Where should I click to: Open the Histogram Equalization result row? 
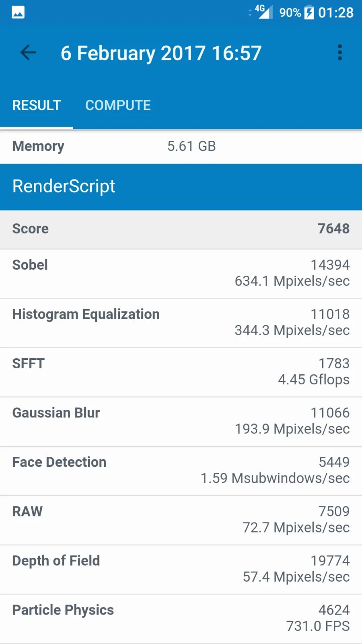pos(181,323)
